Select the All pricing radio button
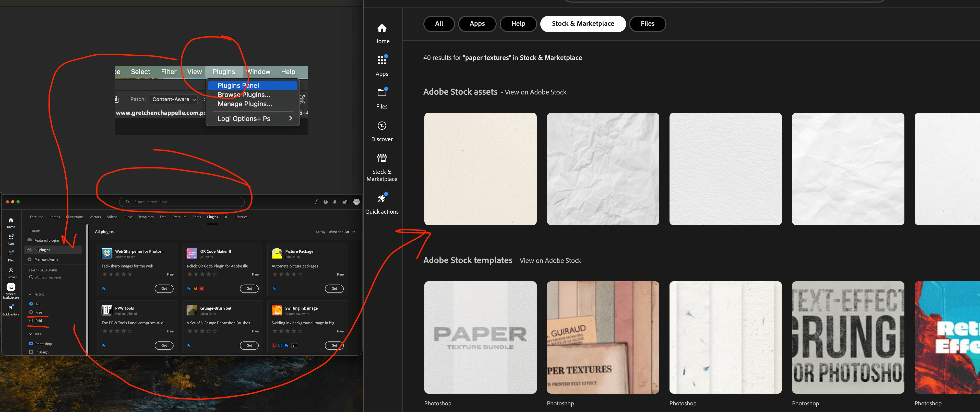The height and width of the screenshot is (412, 980). pyautogui.click(x=31, y=304)
